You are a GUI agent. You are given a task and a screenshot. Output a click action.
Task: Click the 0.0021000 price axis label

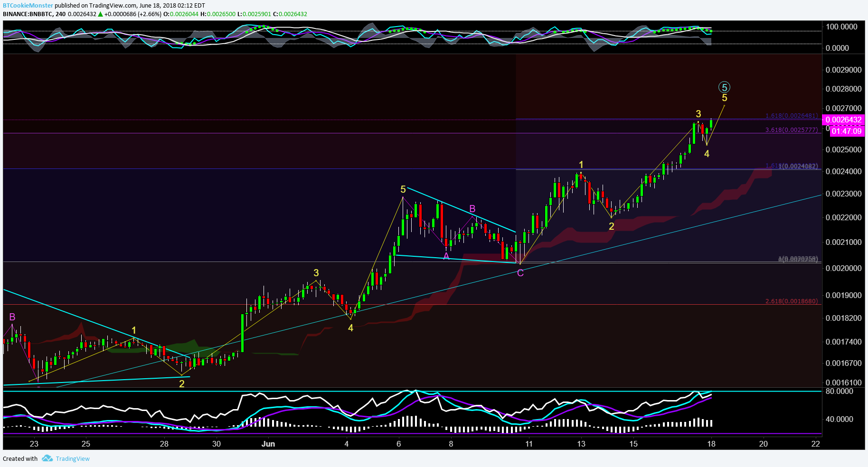(x=843, y=242)
